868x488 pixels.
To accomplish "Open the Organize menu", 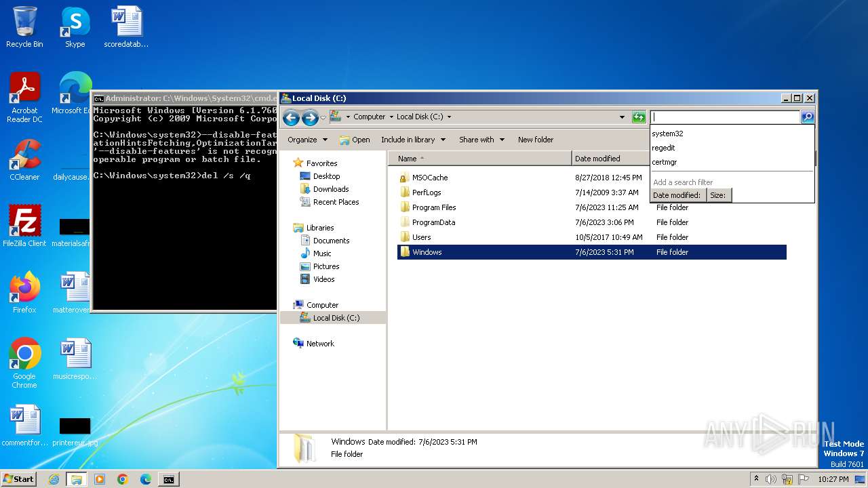I will coord(307,140).
